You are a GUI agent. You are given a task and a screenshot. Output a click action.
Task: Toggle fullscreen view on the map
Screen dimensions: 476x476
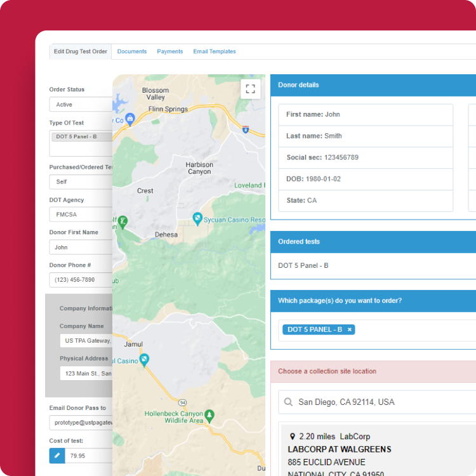(x=250, y=89)
